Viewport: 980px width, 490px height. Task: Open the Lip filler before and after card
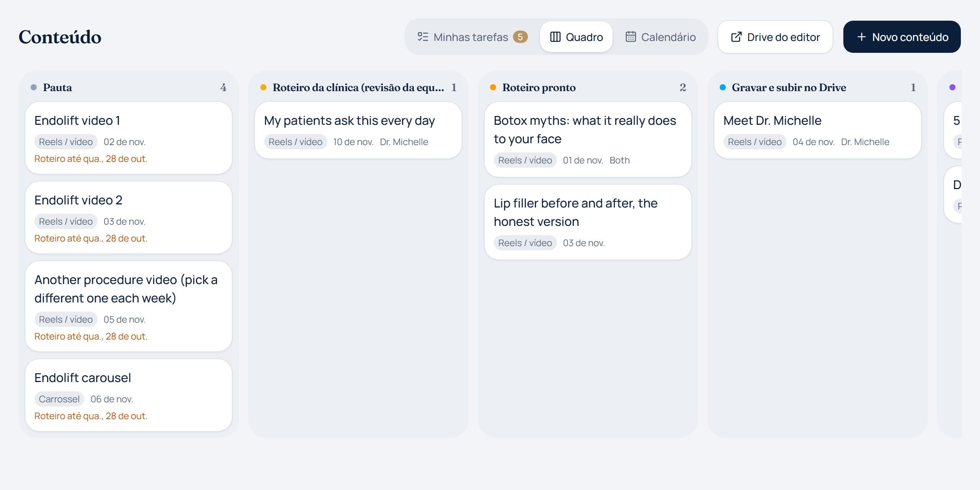pyautogui.click(x=588, y=222)
